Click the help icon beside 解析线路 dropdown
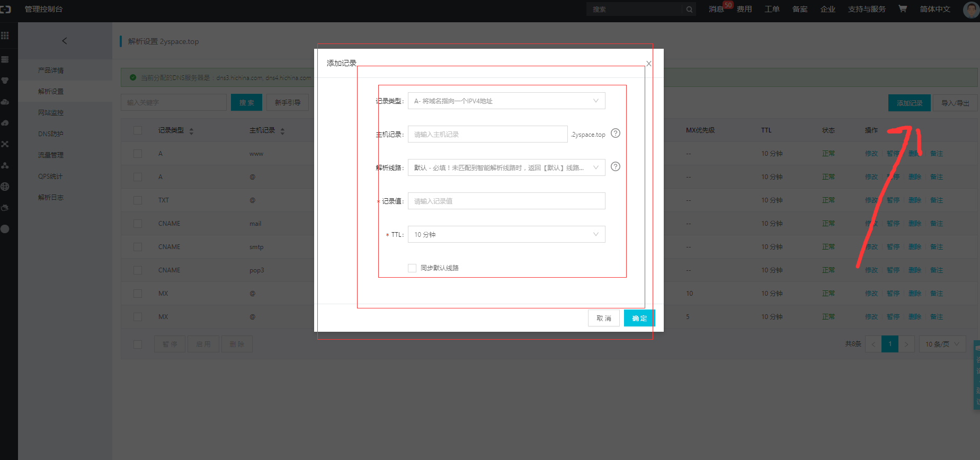The width and height of the screenshot is (980, 460). [x=616, y=166]
